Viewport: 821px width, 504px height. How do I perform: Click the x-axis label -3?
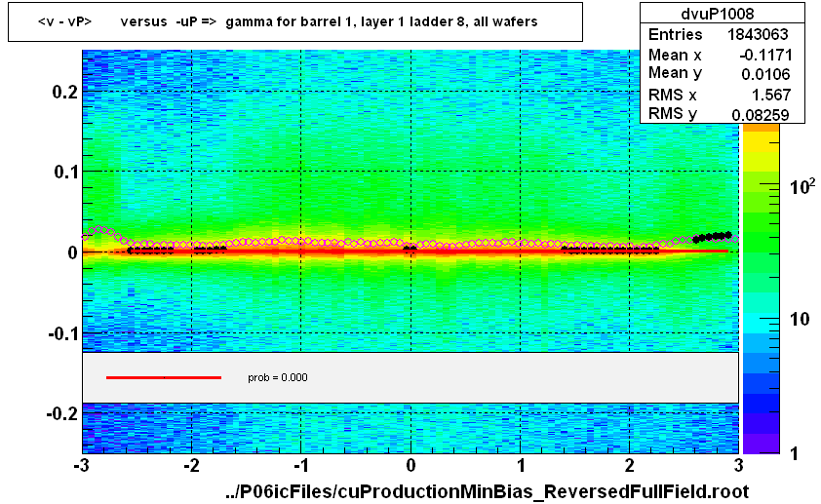(x=81, y=465)
